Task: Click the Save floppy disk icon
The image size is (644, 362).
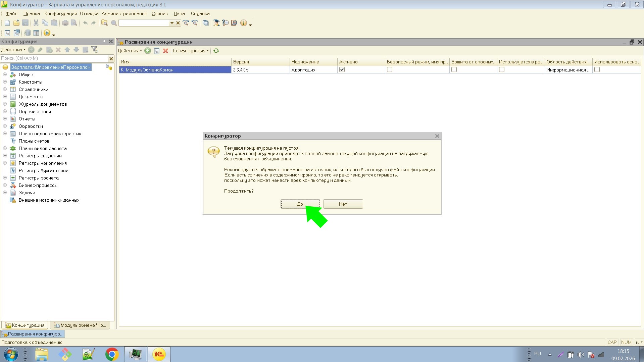Action: coord(25,23)
